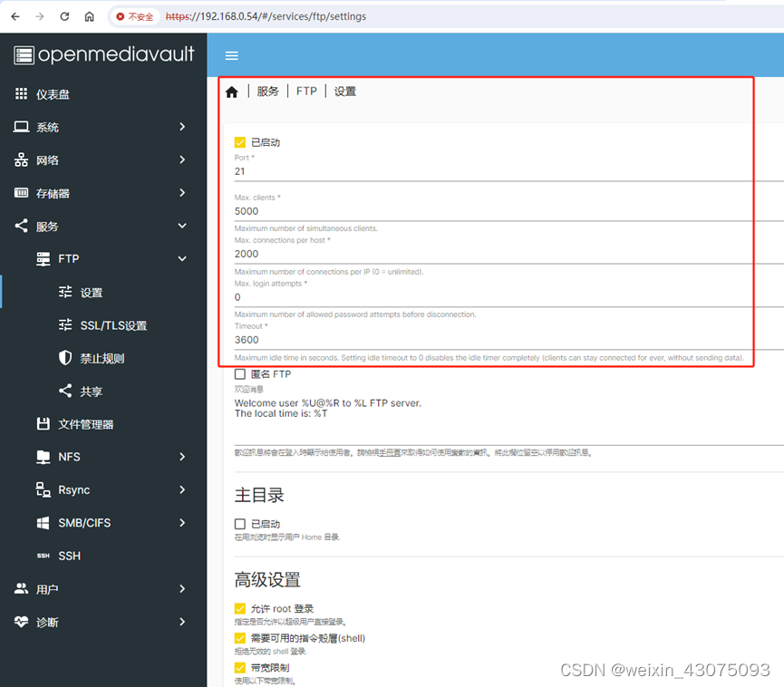Expand the NFS menu chevron

182,457
